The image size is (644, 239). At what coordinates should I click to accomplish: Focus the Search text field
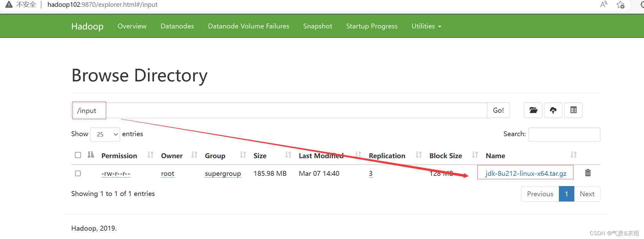point(564,134)
